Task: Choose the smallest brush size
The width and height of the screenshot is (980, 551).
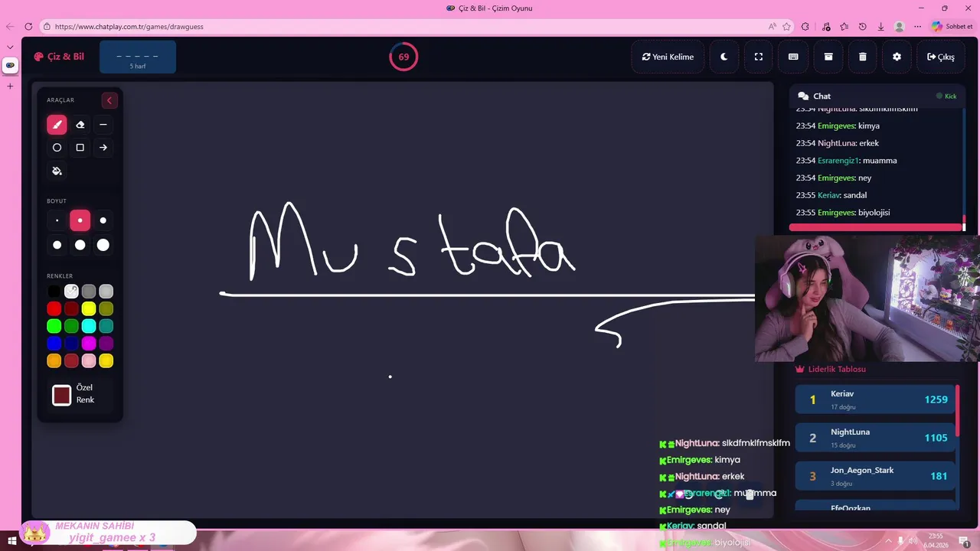Action: point(57,220)
